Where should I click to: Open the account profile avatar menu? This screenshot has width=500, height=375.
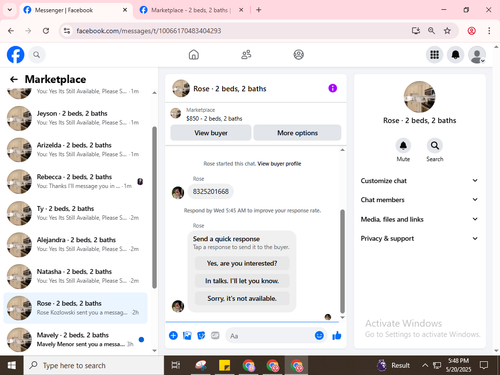[x=477, y=55]
